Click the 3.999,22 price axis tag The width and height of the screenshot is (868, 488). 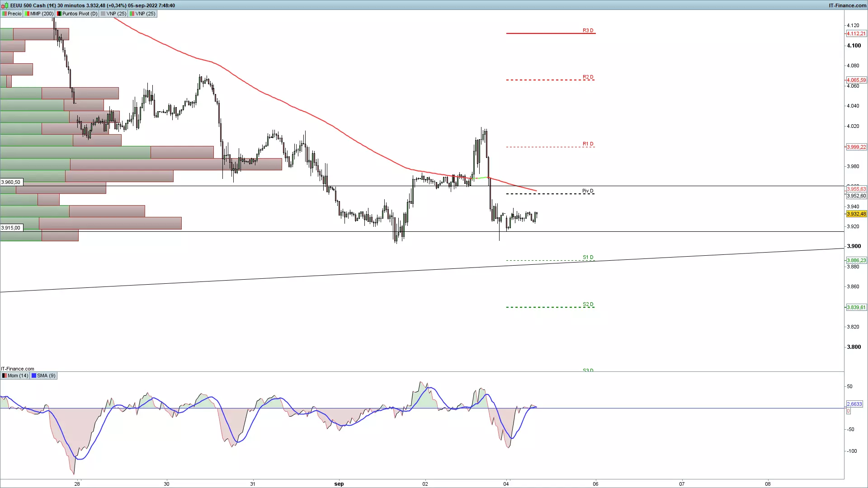point(856,147)
